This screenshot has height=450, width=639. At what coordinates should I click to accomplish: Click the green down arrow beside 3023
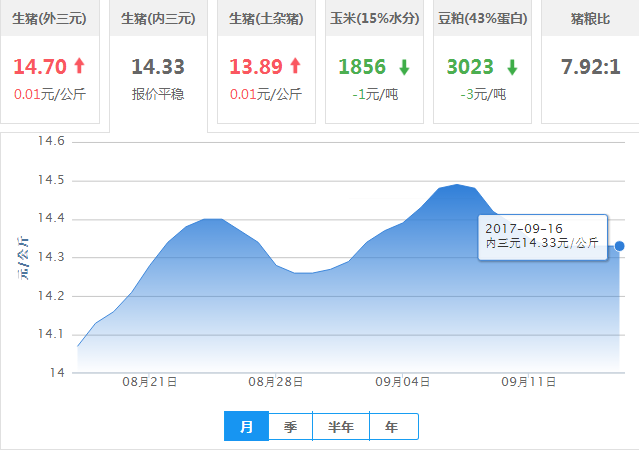tap(512, 67)
